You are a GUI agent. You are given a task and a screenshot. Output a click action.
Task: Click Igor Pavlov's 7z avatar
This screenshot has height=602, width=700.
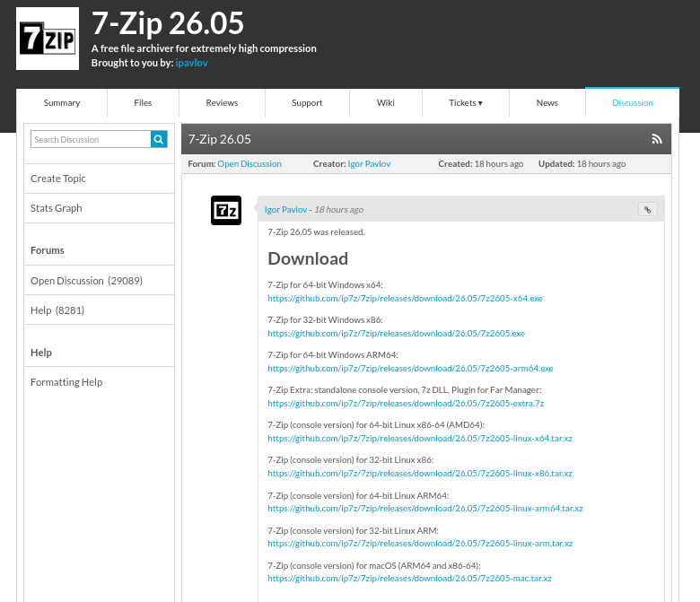[x=226, y=210]
